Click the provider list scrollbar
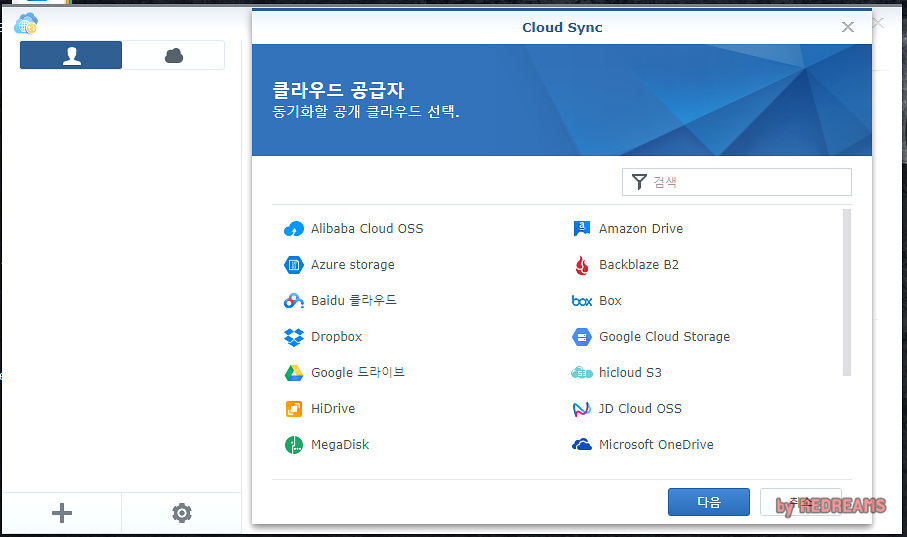Screen dimensions: 907x537 pos(847,293)
